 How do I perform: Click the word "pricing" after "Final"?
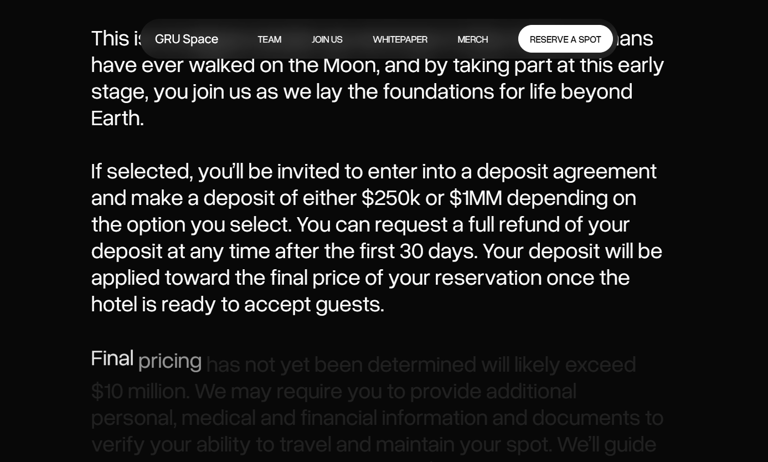(170, 360)
